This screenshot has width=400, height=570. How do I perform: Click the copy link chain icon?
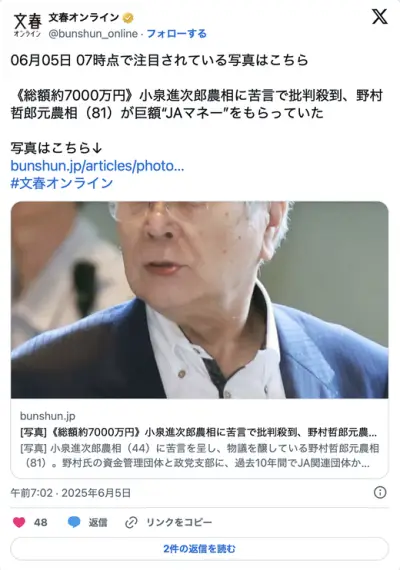pyautogui.click(x=131, y=522)
